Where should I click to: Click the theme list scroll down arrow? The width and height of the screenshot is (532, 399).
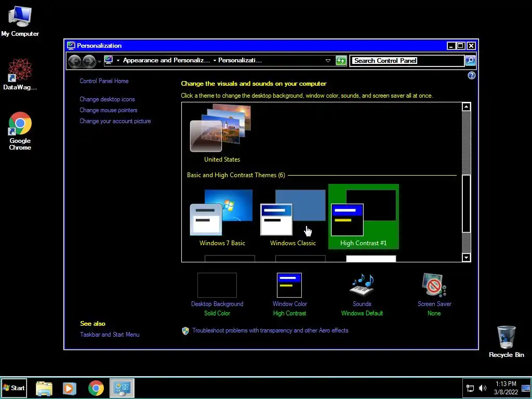pyautogui.click(x=466, y=258)
